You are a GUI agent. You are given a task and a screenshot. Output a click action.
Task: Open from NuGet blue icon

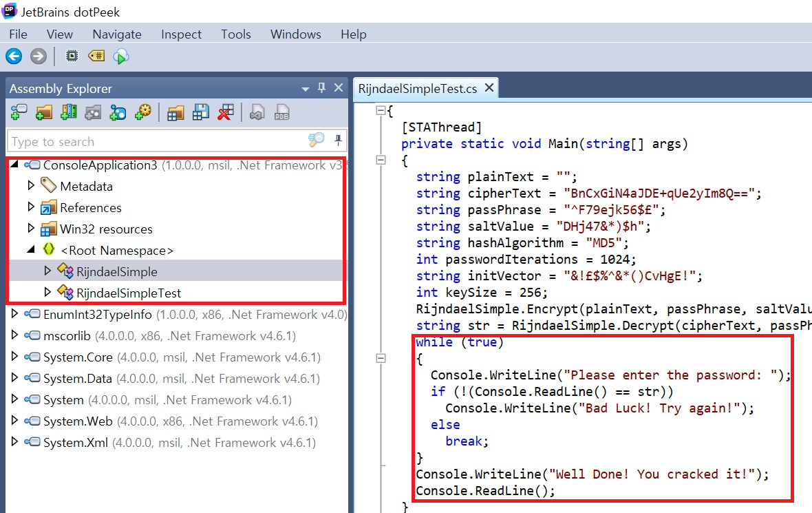(118, 112)
